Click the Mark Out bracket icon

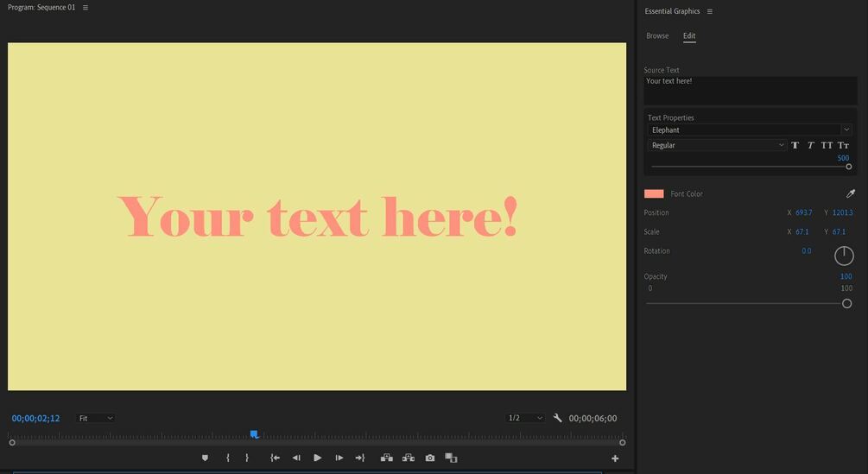coord(247,458)
